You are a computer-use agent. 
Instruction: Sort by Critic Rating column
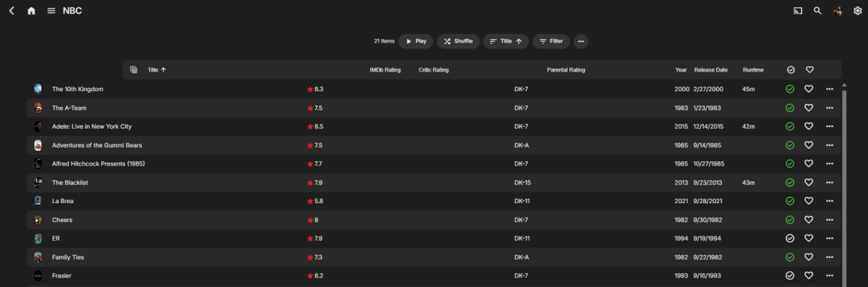tap(433, 70)
